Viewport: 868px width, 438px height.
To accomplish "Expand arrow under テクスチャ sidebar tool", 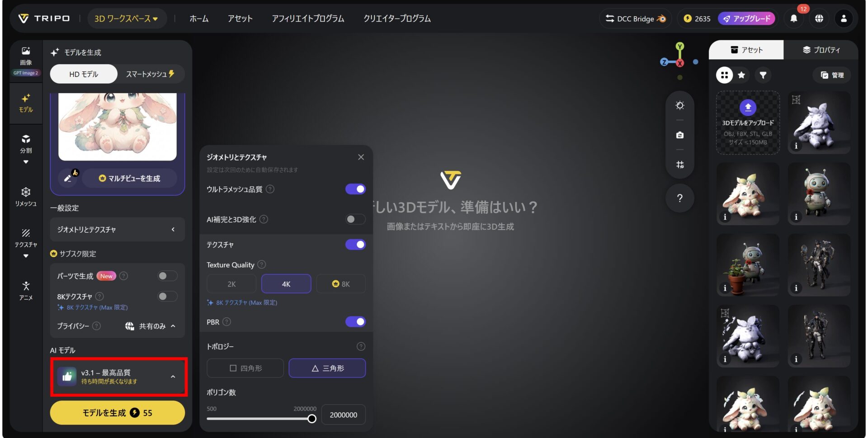I will pyautogui.click(x=26, y=256).
